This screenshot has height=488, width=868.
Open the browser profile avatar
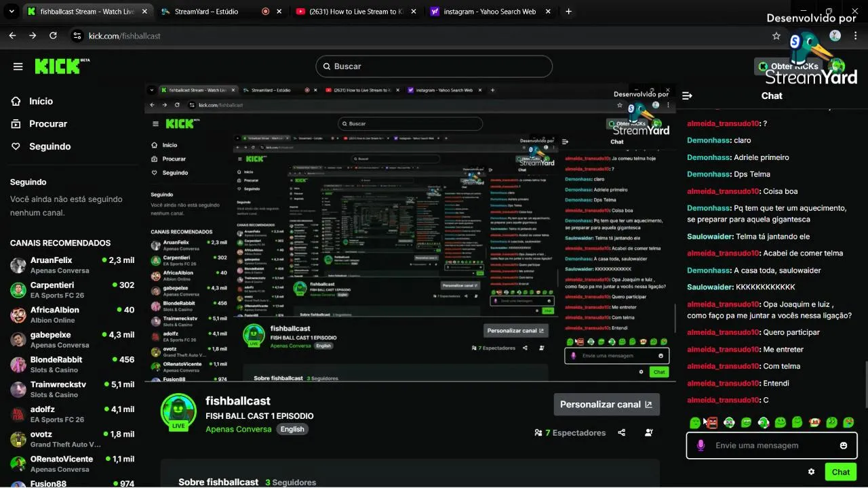[x=835, y=36]
